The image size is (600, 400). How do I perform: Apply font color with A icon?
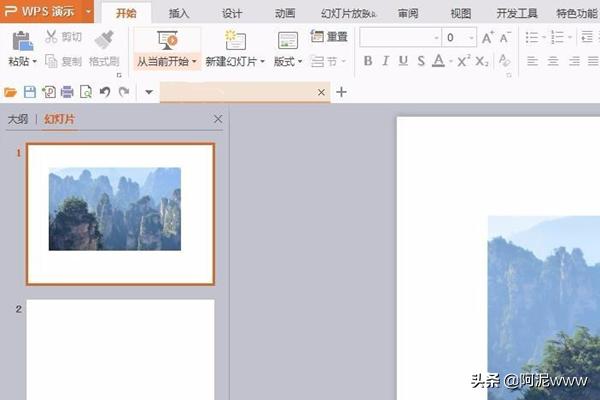pos(439,61)
